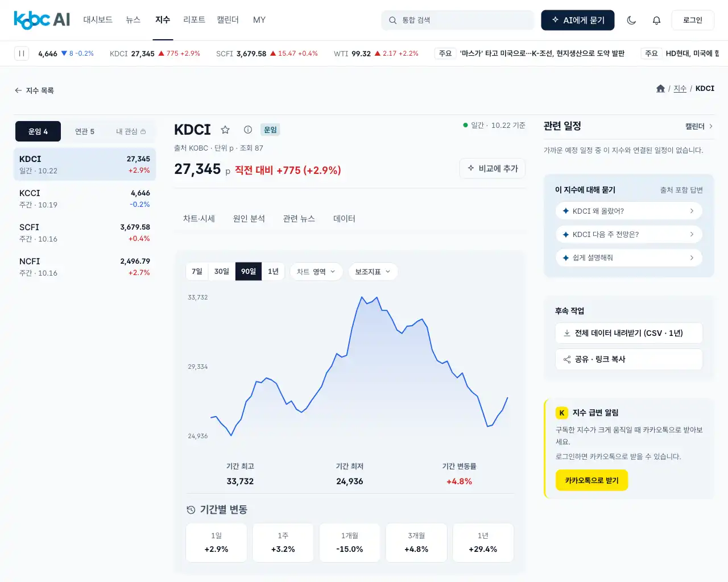Click the 통합 검색 search field

pos(458,20)
